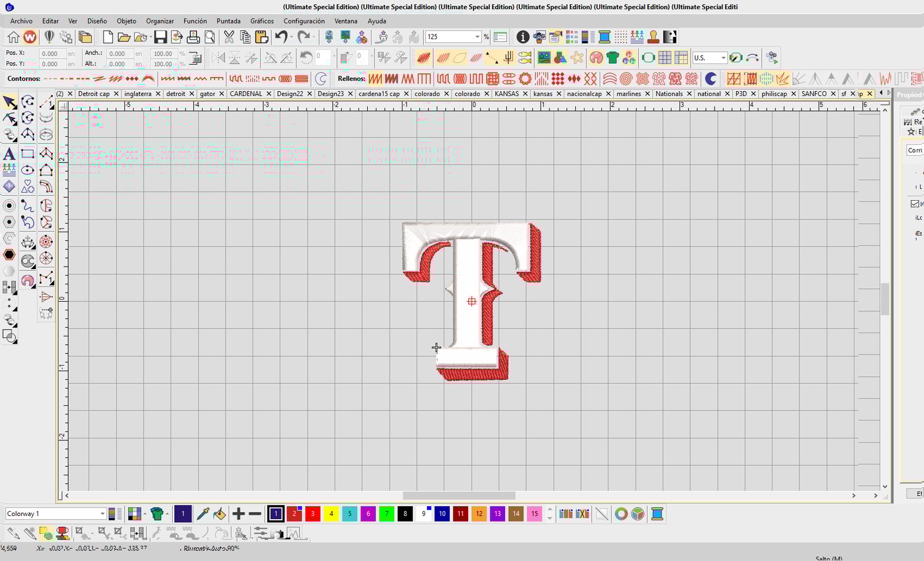Click the Cut scissors icon
Viewport: 924px width, 561px height.
(x=229, y=37)
